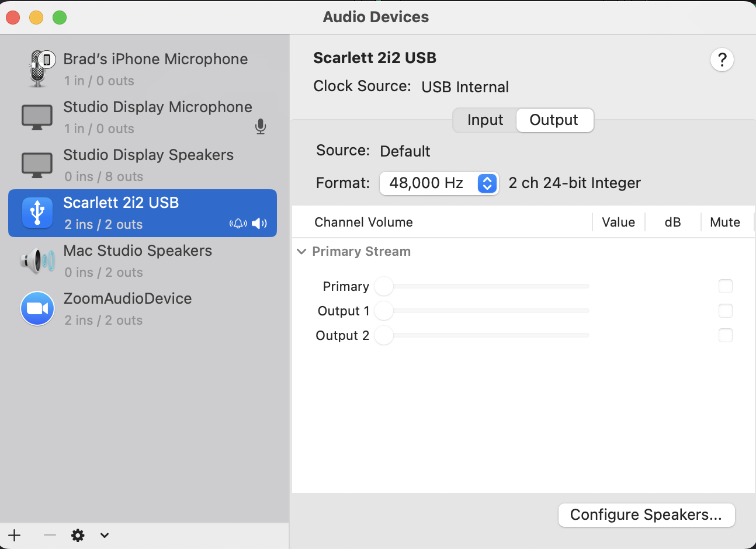Screen dimensions: 756x549
Task: Click the default sound output speaker indicator
Action: 259,224
